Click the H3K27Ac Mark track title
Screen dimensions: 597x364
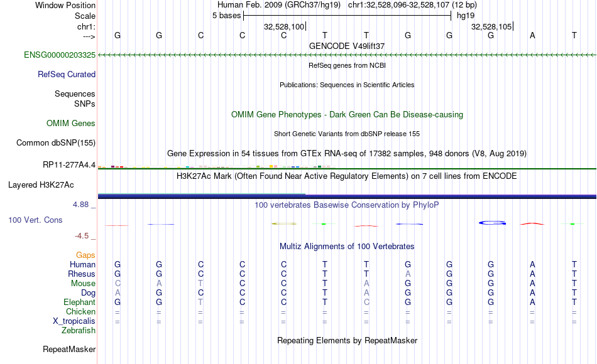click(x=347, y=176)
